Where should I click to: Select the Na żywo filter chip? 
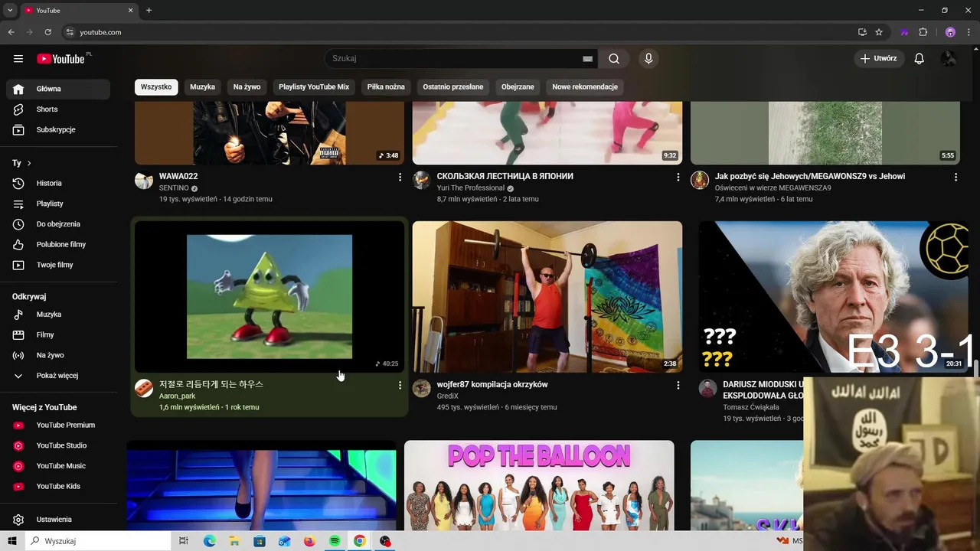247,87
